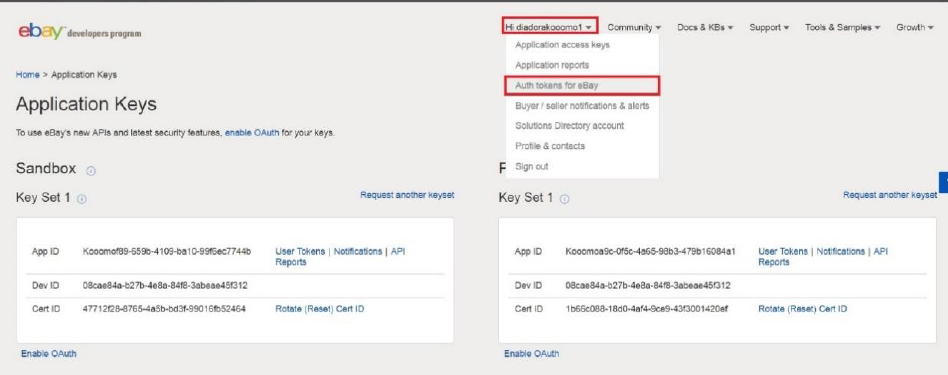948x375 pixels.
Task: Open Notifications for the Sandbox App ID
Action: [358, 251]
